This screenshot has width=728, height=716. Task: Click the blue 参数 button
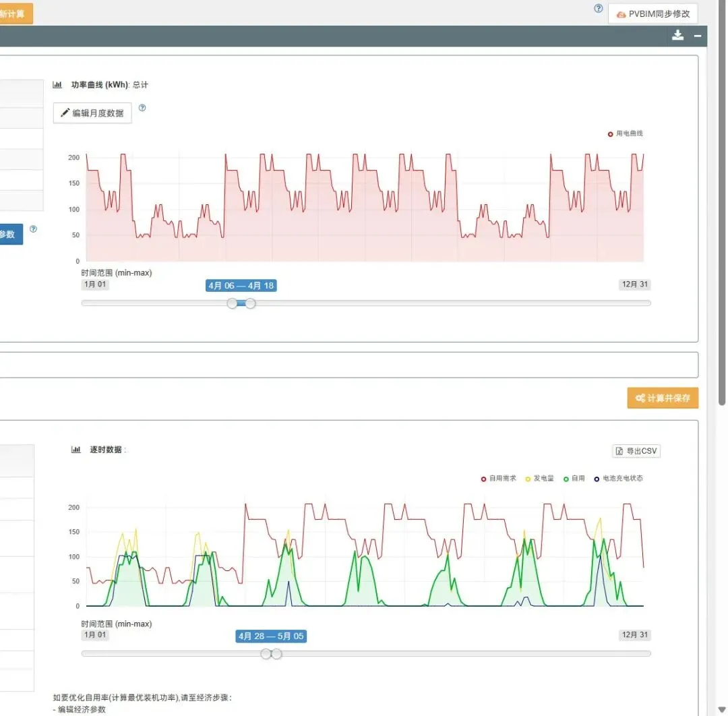click(x=11, y=234)
